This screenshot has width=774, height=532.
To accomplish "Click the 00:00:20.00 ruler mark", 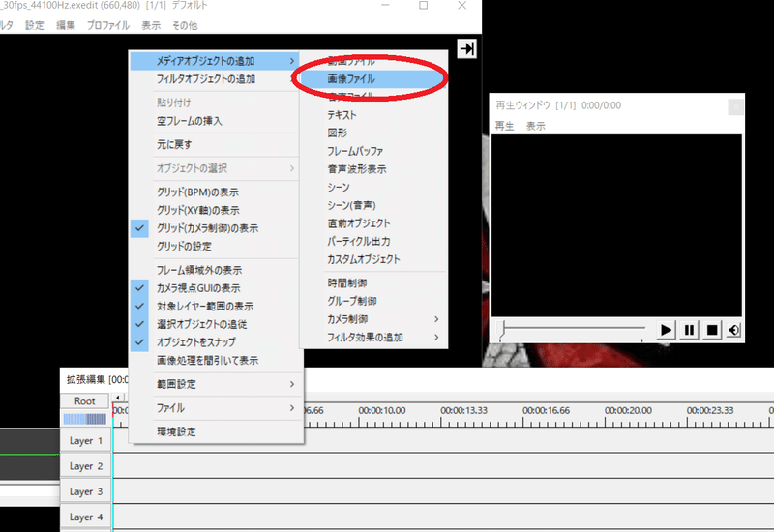I will coord(628,410).
